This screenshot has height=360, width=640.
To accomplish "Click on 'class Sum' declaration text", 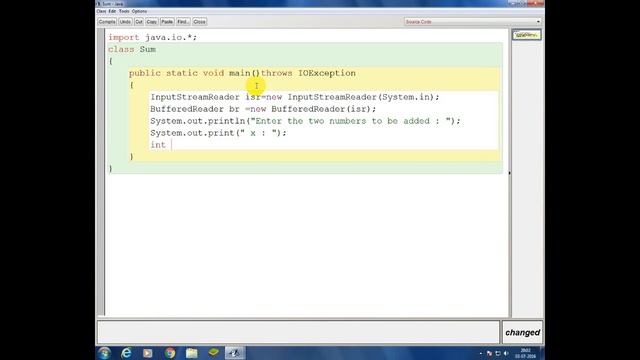I will pyautogui.click(x=132, y=49).
